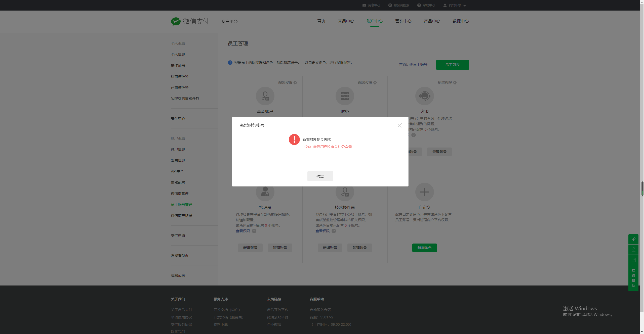
Task: Click the gear icon on 财务 card
Action: tap(375, 83)
